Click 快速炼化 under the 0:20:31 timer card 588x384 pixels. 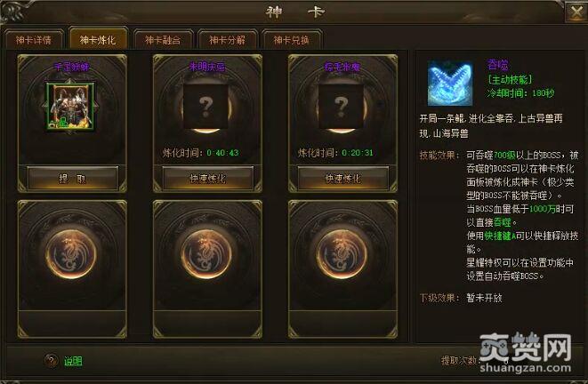[342, 179]
